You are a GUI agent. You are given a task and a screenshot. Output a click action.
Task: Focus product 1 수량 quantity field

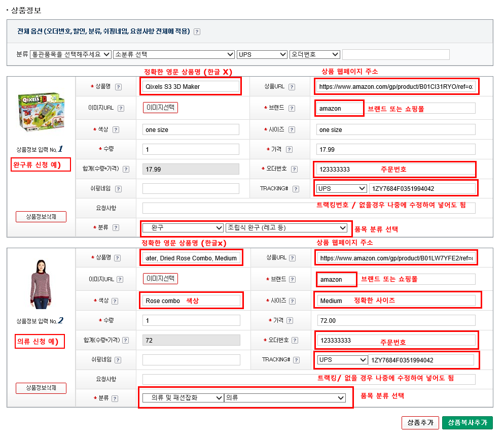point(191,150)
